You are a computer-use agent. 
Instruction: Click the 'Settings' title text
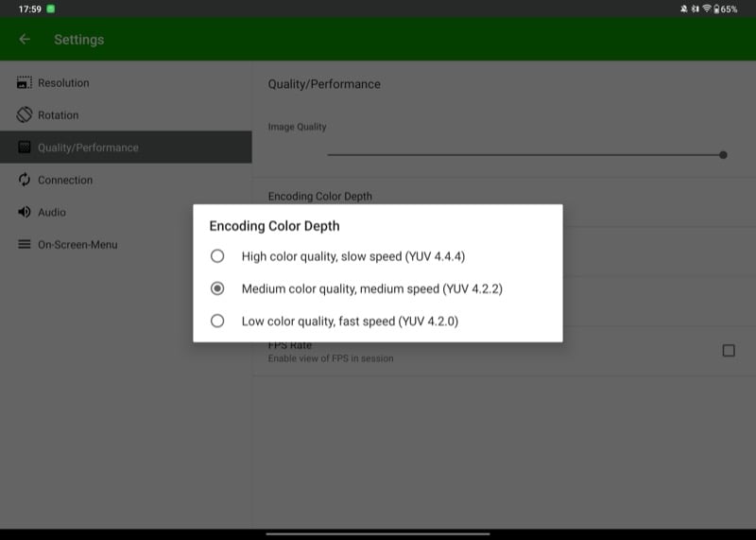[x=79, y=40]
